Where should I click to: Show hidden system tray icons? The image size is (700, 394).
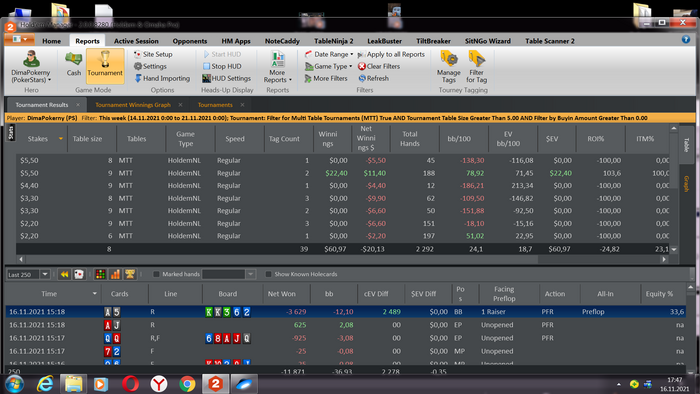619,384
